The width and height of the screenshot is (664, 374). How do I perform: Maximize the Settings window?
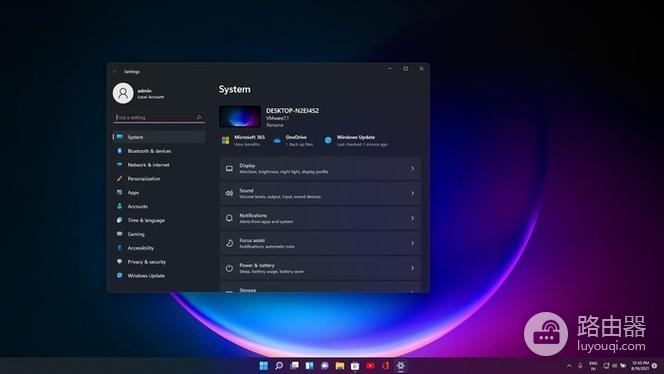pyautogui.click(x=405, y=69)
